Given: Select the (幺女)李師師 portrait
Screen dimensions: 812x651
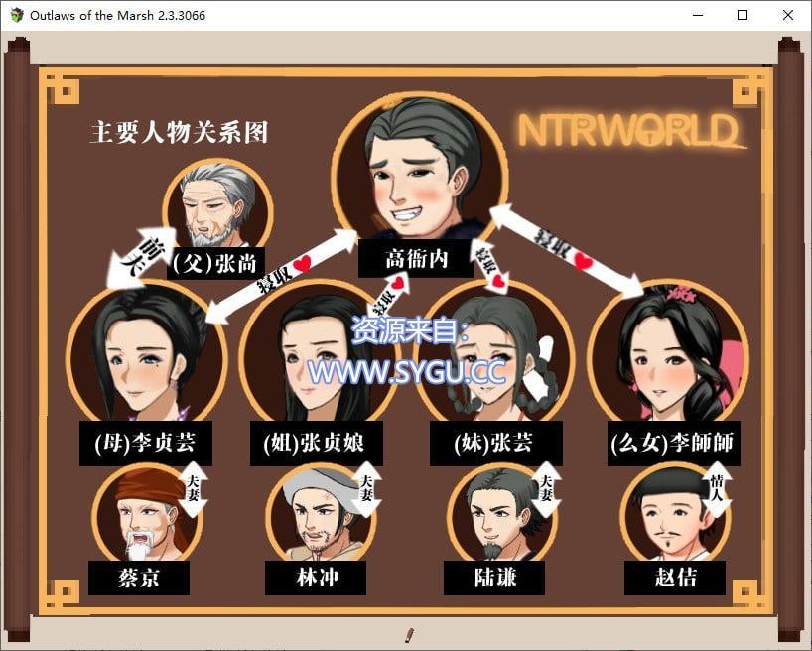Looking at the screenshot, I should pos(669,352).
